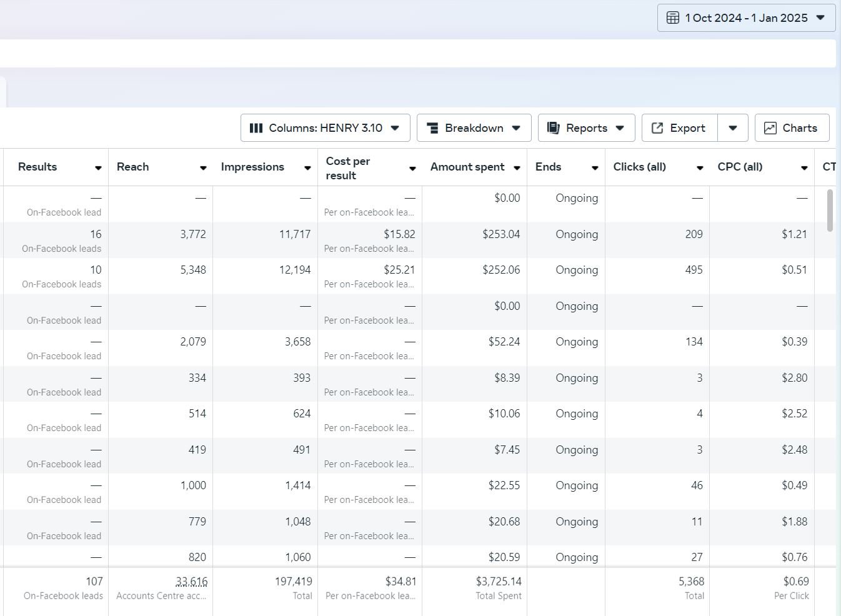Open the Ends column dropdown arrow
The height and width of the screenshot is (616, 841).
click(595, 168)
